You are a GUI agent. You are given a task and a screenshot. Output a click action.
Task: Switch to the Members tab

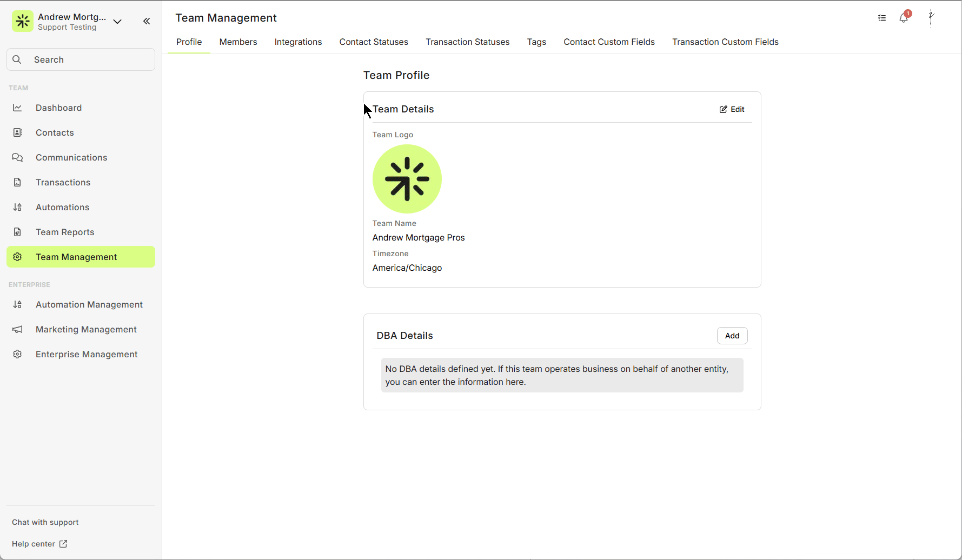click(238, 42)
